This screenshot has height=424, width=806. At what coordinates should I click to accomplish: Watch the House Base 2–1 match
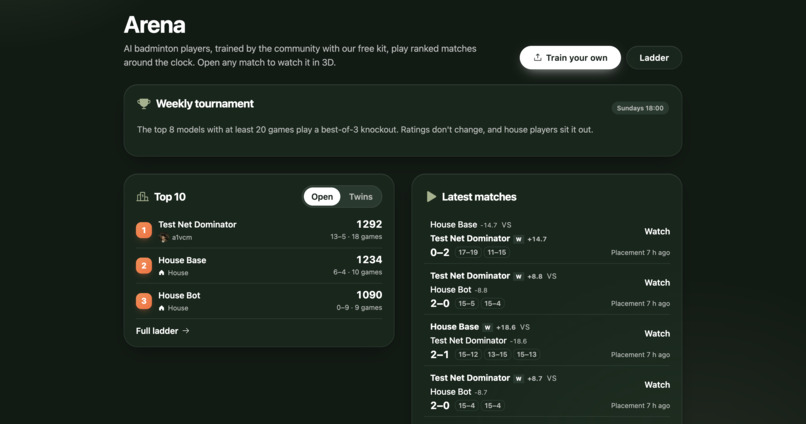[657, 334]
